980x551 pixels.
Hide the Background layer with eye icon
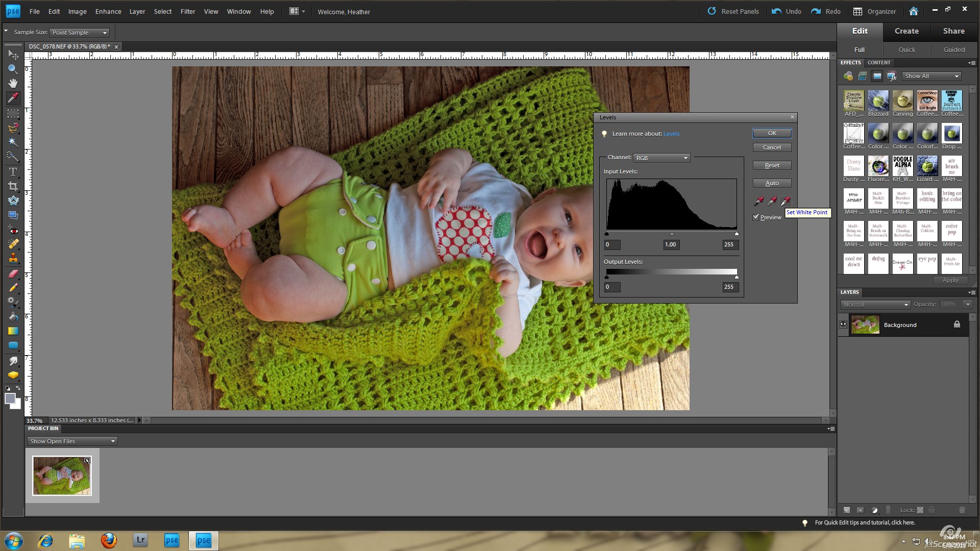(x=843, y=324)
